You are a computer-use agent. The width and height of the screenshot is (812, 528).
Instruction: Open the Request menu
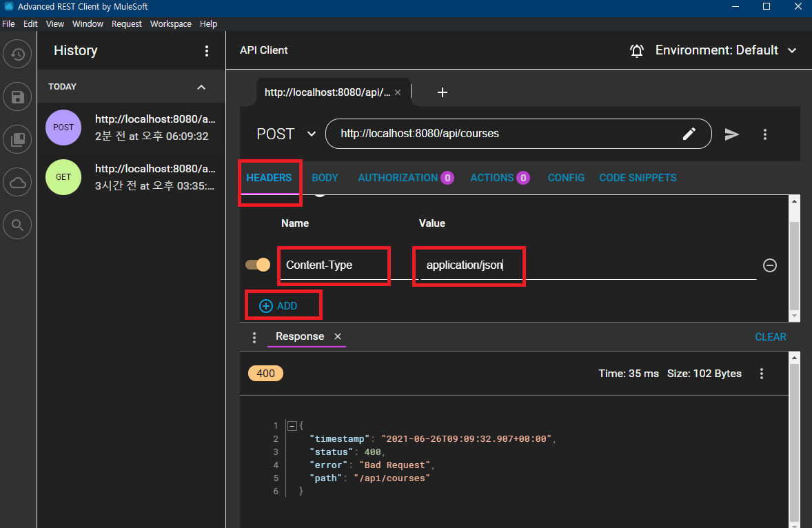(x=126, y=24)
